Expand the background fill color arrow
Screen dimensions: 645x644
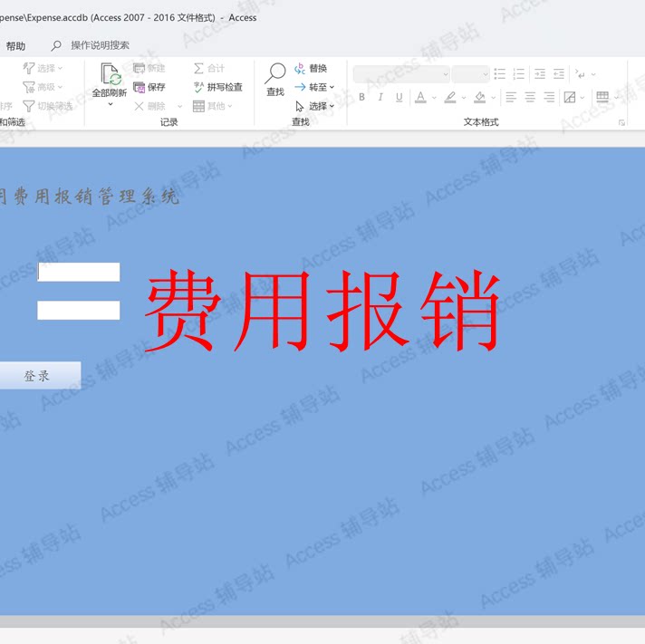point(493,98)
